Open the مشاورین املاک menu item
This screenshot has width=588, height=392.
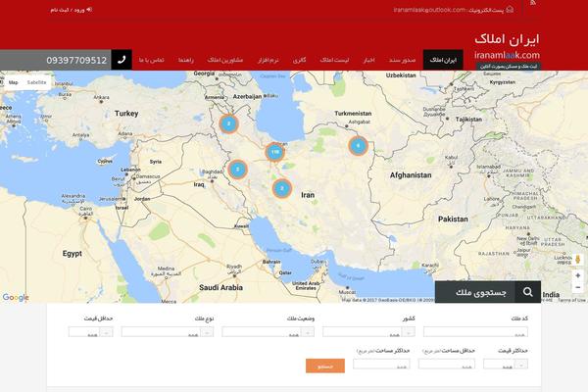click(x=225, y=60)
